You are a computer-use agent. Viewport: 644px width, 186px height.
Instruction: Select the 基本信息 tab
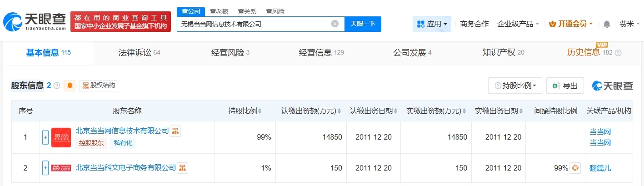(48, 53)
